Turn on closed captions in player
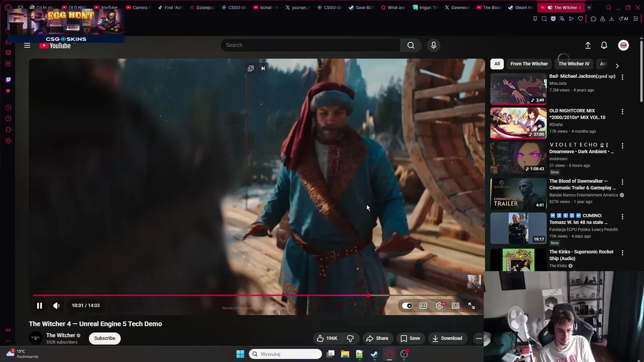The width and height of the screenshot is (644, 362). [423, 306]
